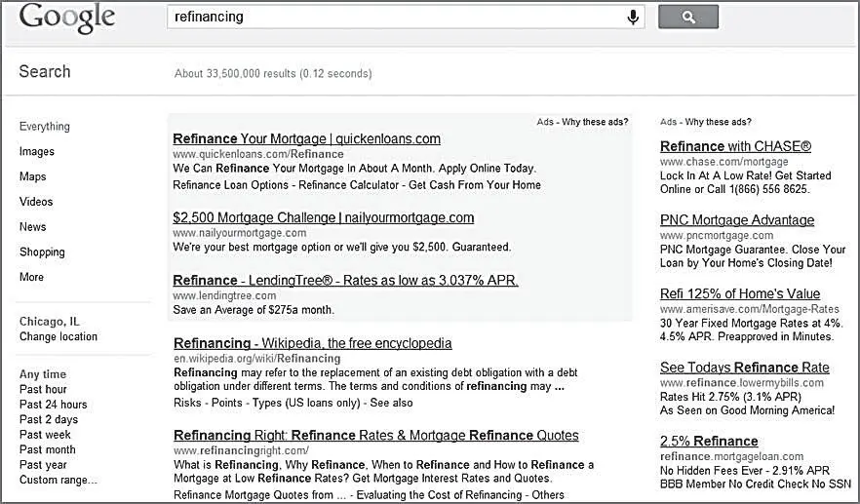Expand the More search categories
This screenshot has width=860, height=504.
tap(31, 277)
